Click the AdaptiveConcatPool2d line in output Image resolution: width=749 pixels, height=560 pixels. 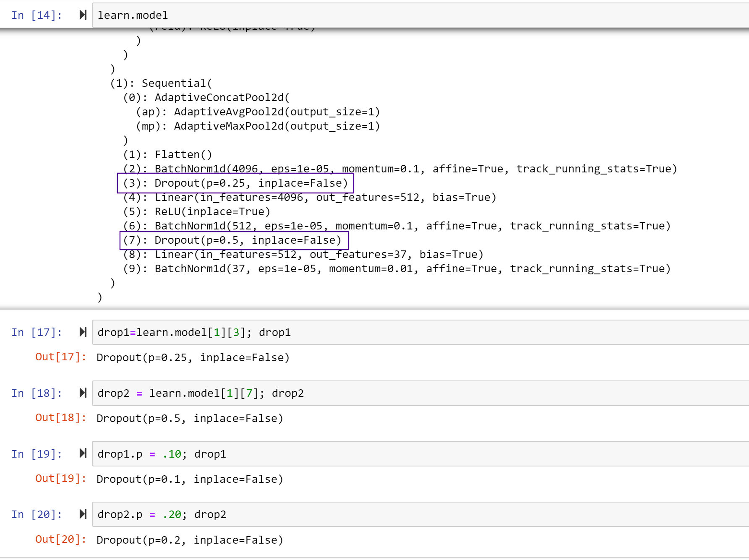point(206,98)
